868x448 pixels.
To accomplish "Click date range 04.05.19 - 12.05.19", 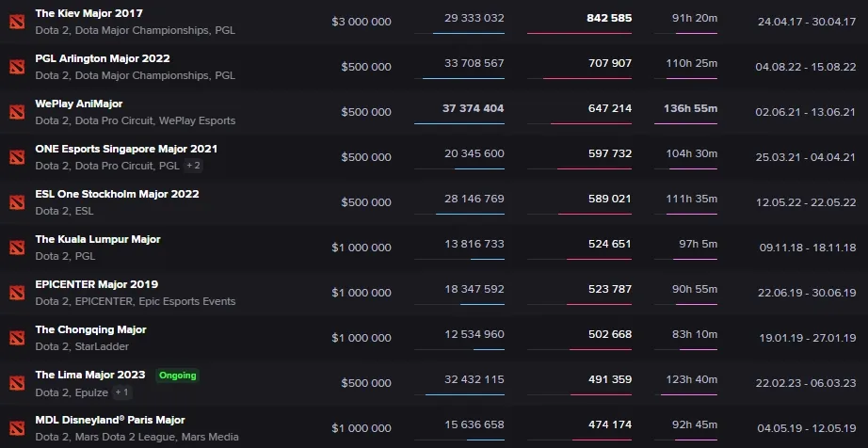I will click(807, 428).
